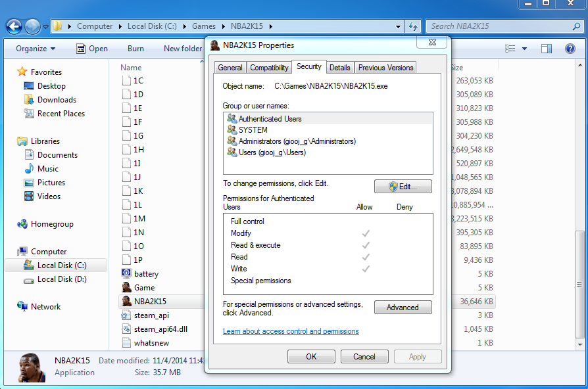Viewport: 588px width, 389px height.
Task: Select the Game application icon
Action: pos(126,287)
